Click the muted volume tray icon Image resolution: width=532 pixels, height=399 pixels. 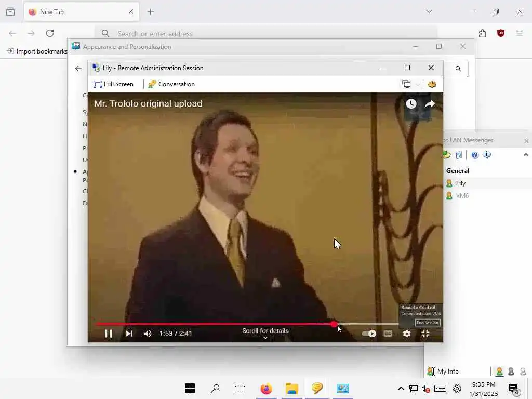426,389
